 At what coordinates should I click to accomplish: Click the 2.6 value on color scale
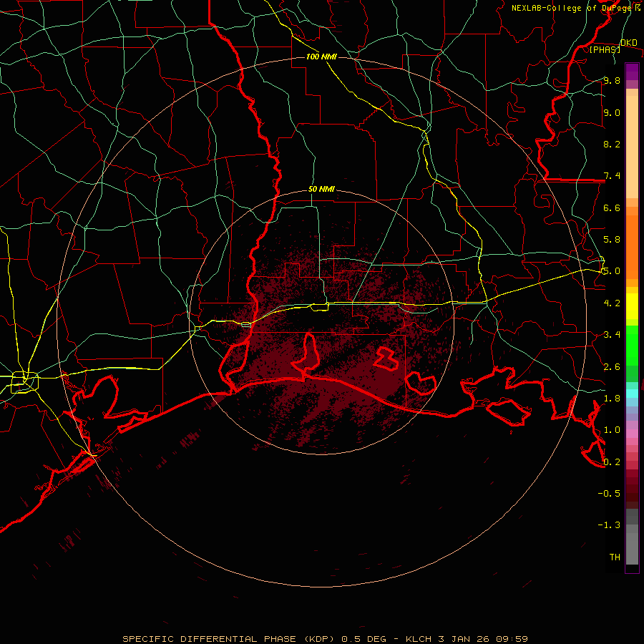click(612, 366)
